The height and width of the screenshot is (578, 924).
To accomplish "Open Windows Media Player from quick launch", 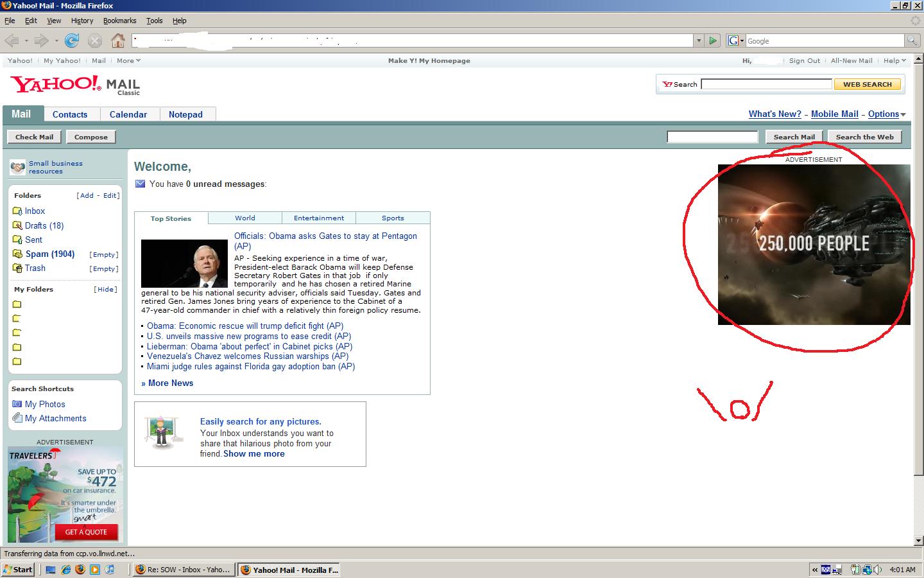I will 95,569.
